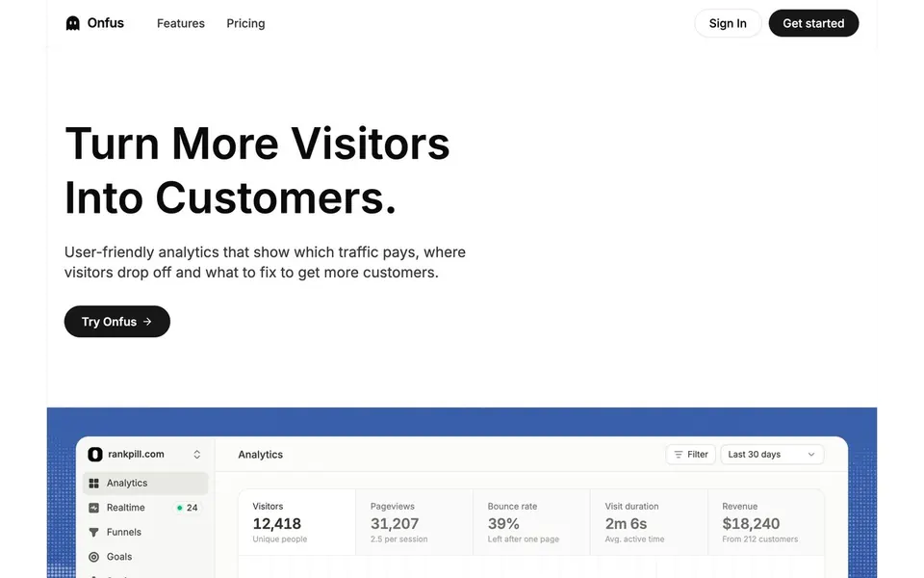Click the Realtime activity icon
Screen dimensions: 924x578
point(93,508)
